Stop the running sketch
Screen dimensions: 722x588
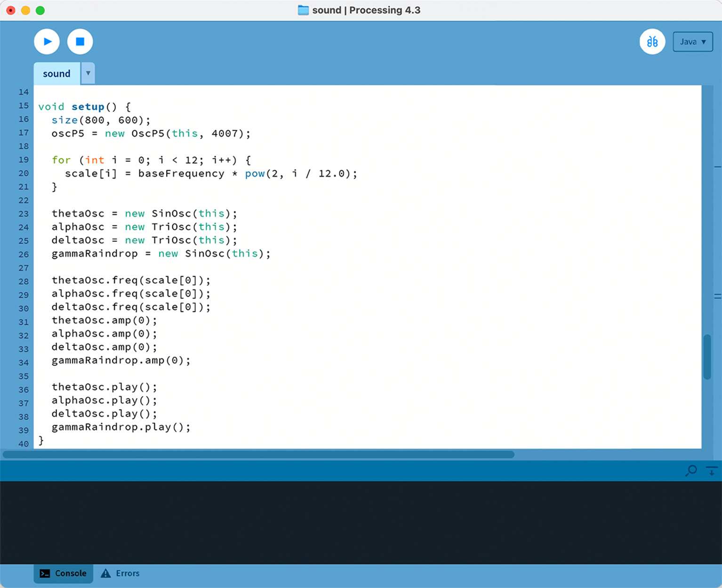coord(80,42)
